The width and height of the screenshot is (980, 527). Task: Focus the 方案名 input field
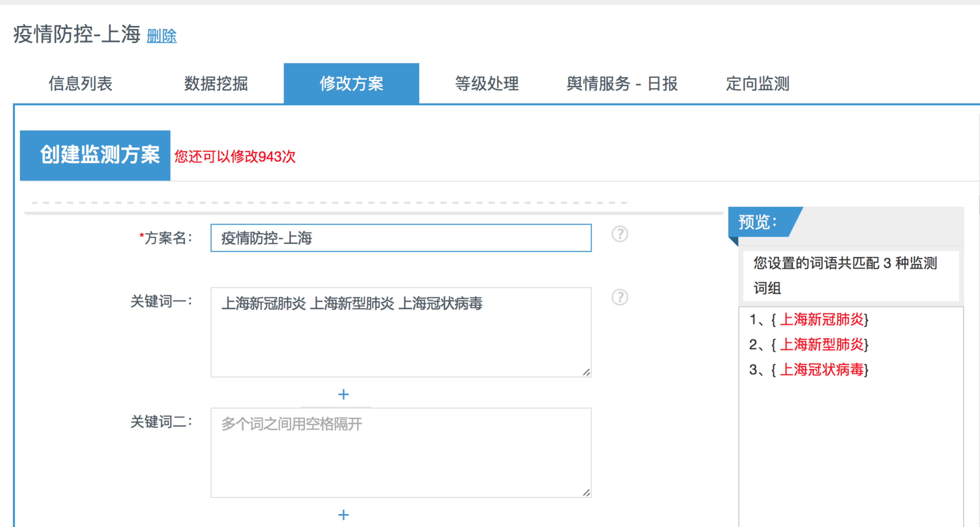(x=401, y=238)
